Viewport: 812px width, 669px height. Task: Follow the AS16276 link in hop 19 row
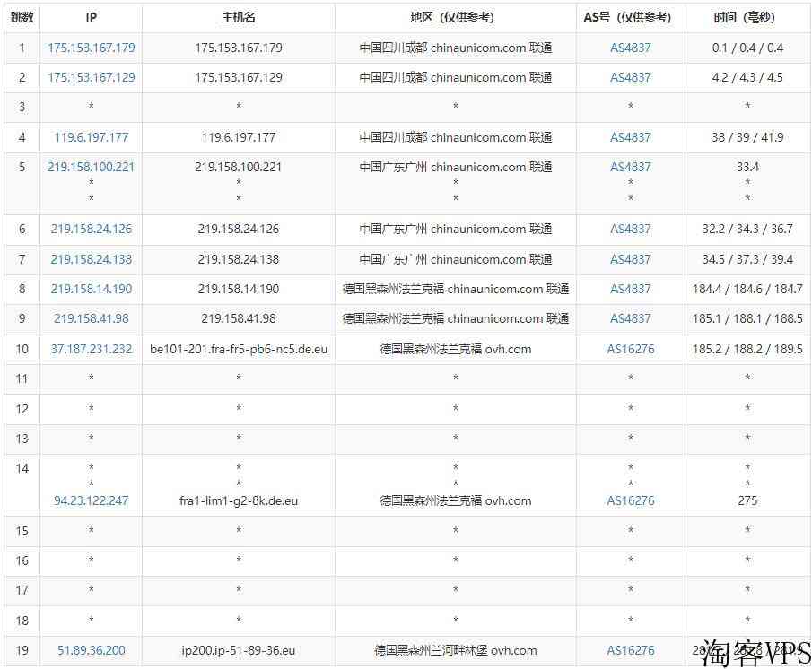click(630, 650)
